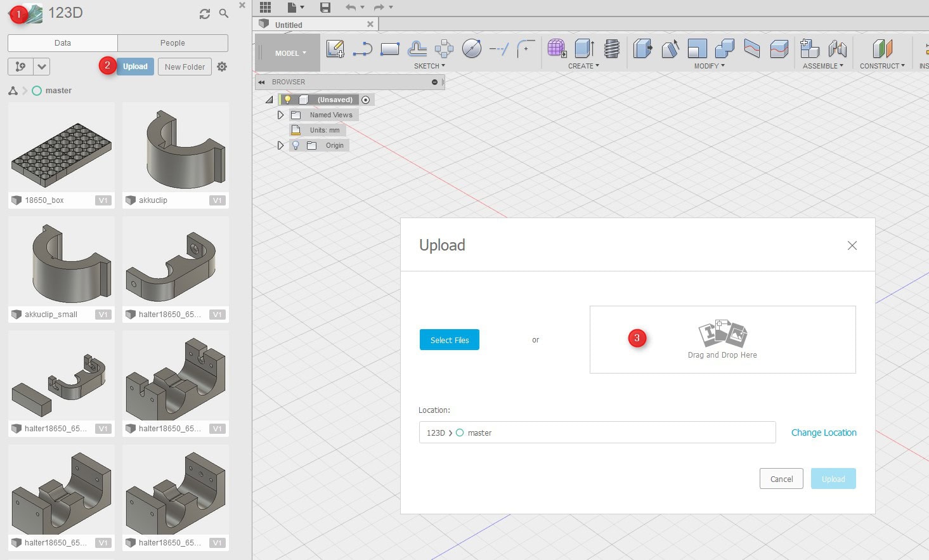
Task: Open the data panel settings gear
Action: 222,67
